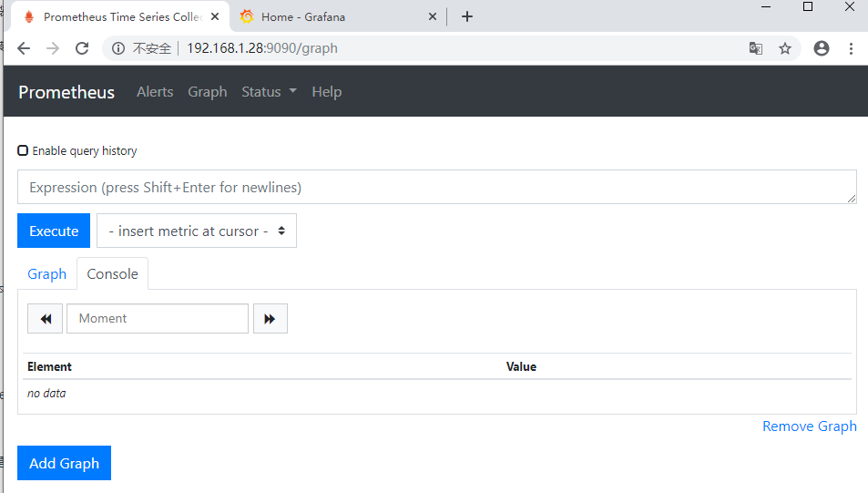Step moment backward with rewind button
This screenshot has height=493, width=868.
[x=45, y=319]
